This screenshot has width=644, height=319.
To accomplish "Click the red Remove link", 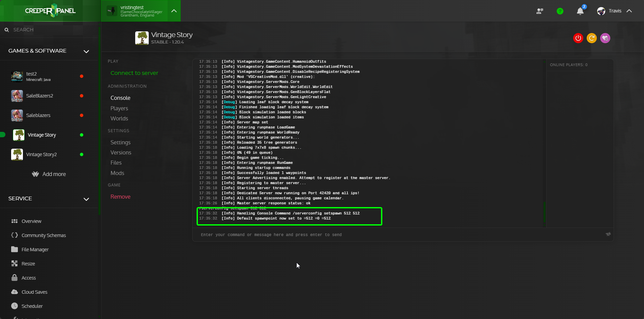I will coord(120,197).
